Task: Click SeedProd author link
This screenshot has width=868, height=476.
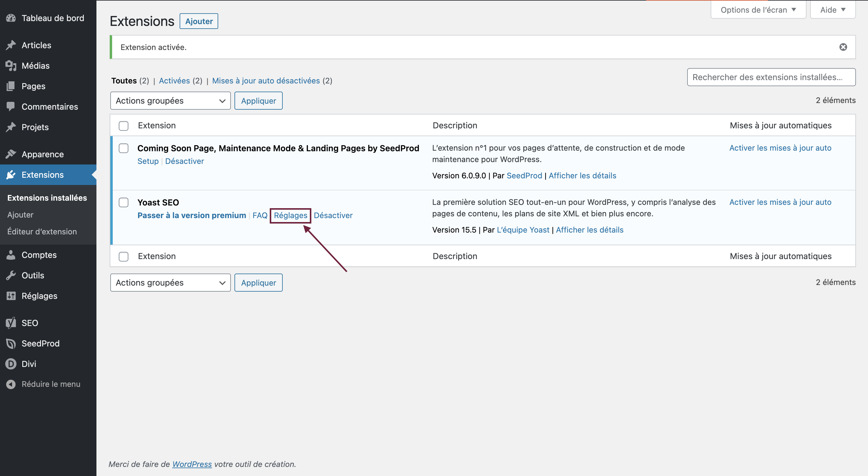Action: [524, 176]
